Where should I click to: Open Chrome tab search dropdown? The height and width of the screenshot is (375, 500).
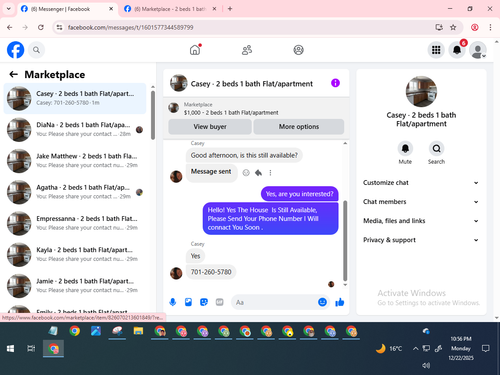tap(9, 9)
